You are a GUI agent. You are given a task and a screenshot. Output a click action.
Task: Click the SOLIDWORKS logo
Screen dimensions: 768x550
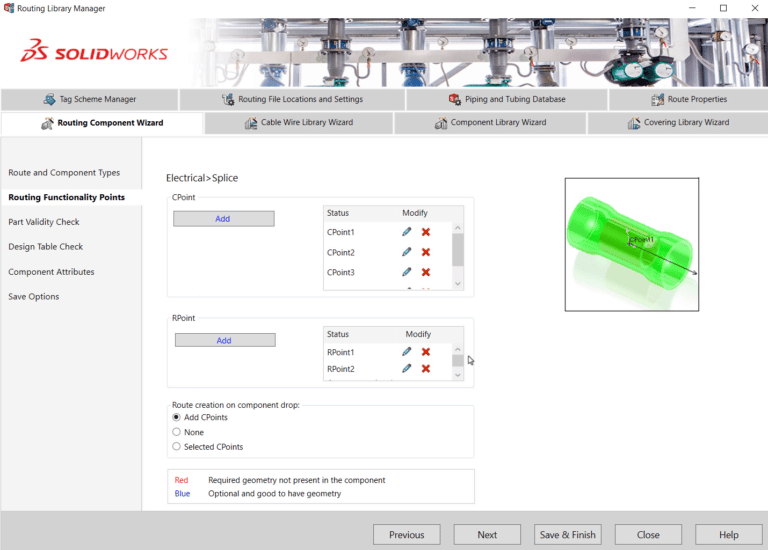click(x=94, y=51)
